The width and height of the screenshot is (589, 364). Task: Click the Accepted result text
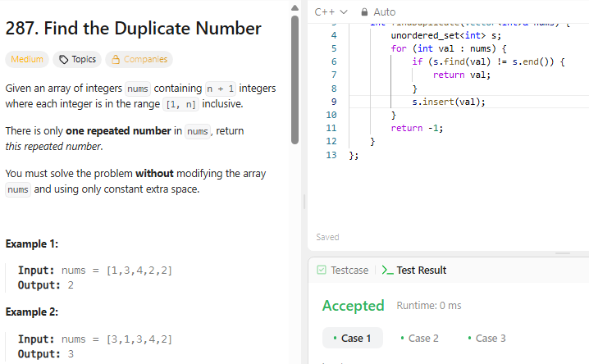coord(353,306)
